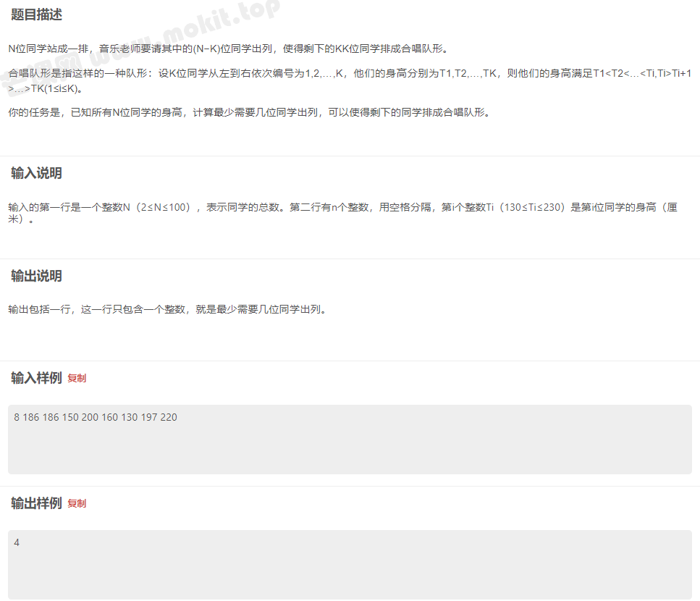Viewport: 700px width, 601px height.
Task: Click the paragraph beginning 输出包括一行
Action: point(167,309)
